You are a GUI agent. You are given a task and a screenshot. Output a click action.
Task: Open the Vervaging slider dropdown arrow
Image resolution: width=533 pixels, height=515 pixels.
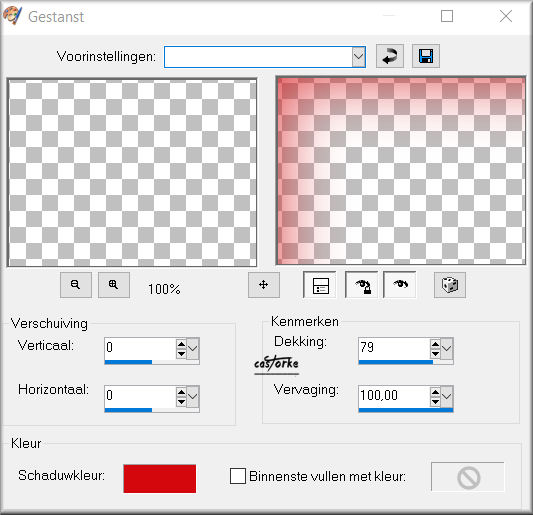(447, 397)
